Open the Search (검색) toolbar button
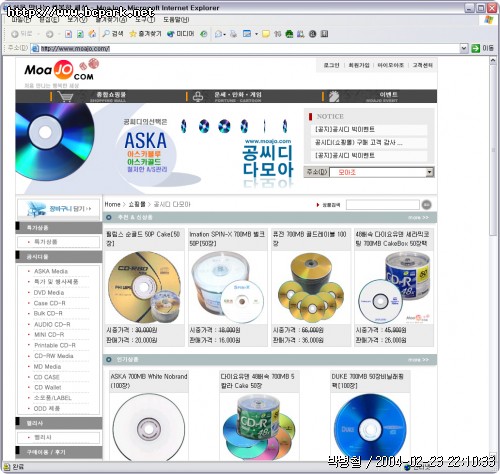 coord(113,34)
